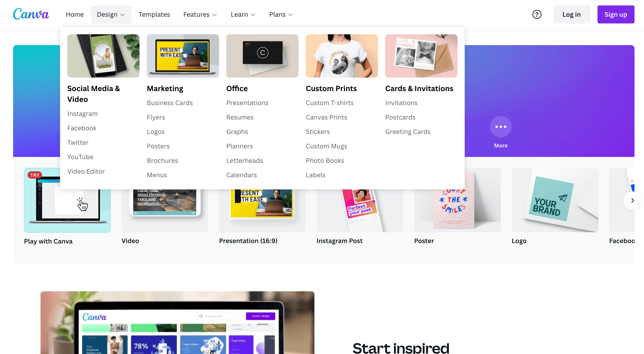Select the Social Media & Video category
This screenshot has height=354, width=644.
click(93, 93)
